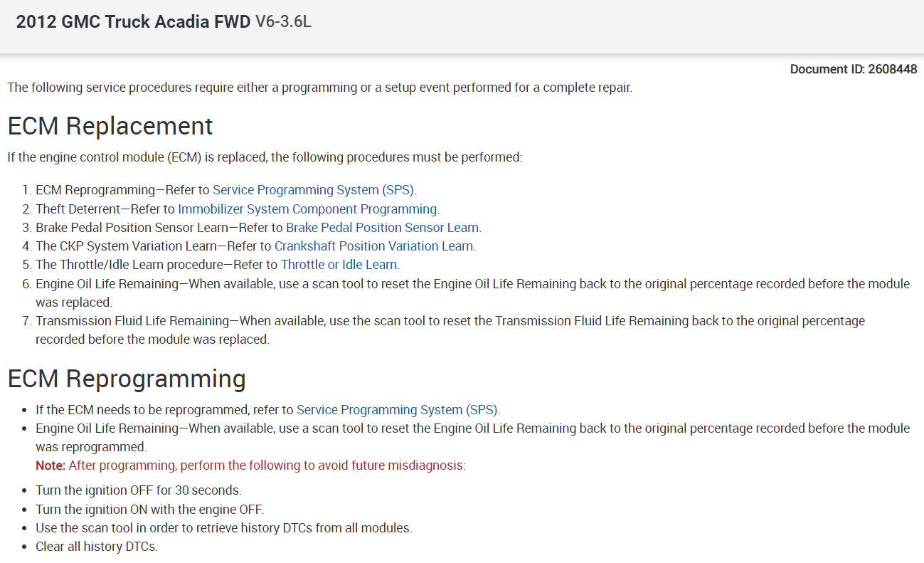The width and height of the screenshot is (924, 563).
Task: Click the 'Clear all history DTCs' bullet
Action: tap(97, 547)
